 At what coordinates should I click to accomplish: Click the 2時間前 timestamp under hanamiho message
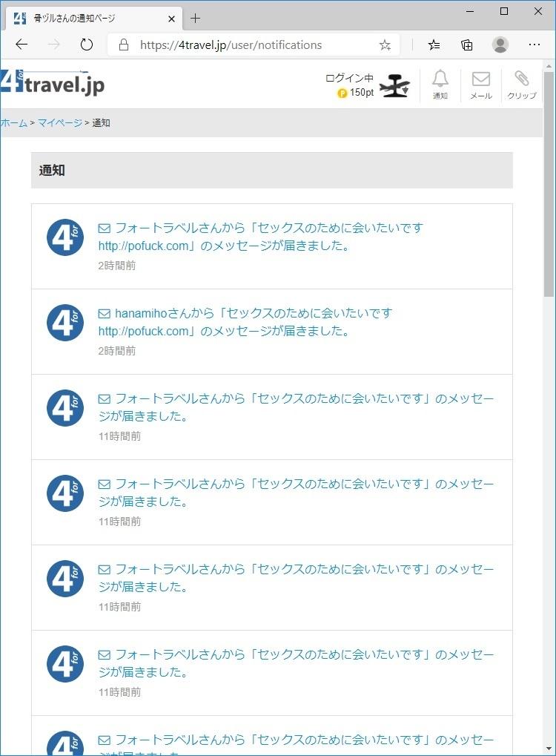(x=117, y=351)
